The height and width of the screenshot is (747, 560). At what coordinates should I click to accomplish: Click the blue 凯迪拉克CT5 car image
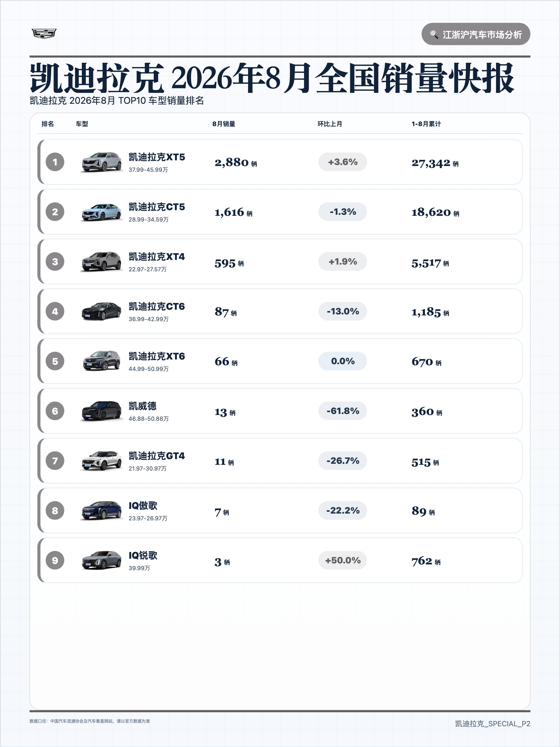pos(102,212)
